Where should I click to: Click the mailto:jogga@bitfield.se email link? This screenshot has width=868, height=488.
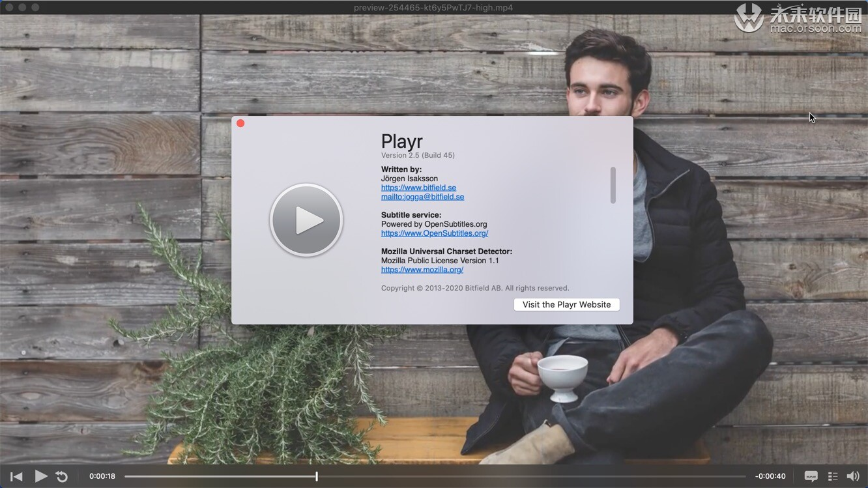click(422, 197)
